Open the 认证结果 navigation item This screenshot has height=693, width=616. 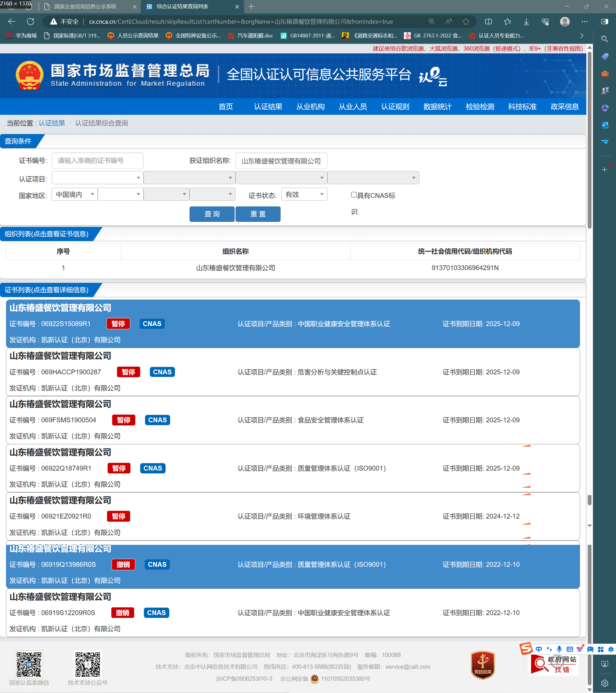(x=268, y=107)
